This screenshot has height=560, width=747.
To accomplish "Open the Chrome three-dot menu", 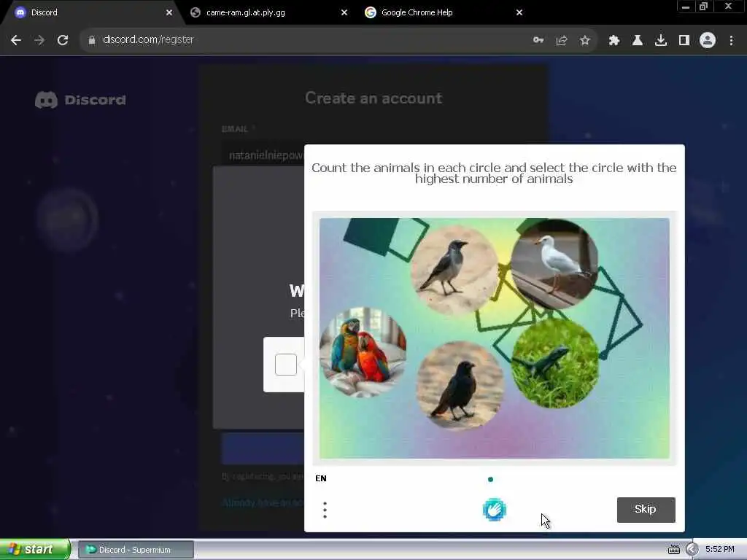I will pos(731,40).
